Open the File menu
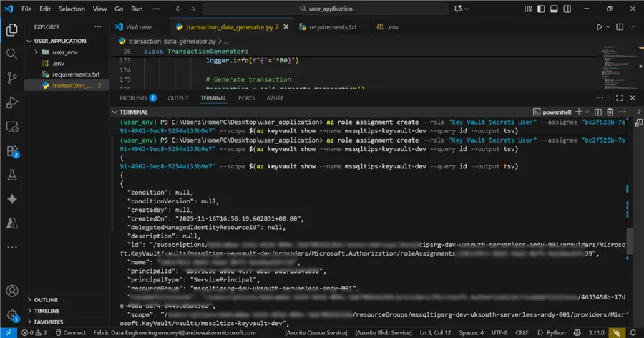 [26, 9]
